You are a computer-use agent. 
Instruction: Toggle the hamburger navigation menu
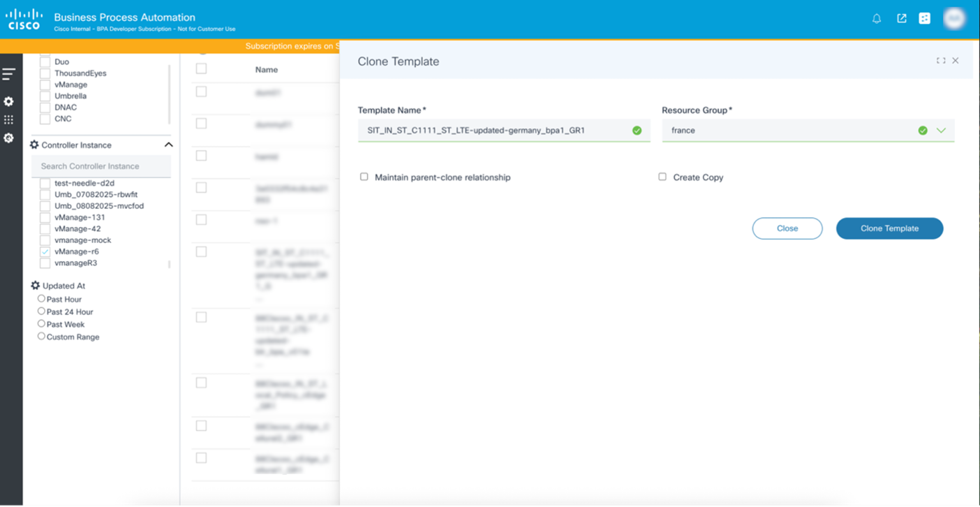(8, 73)
